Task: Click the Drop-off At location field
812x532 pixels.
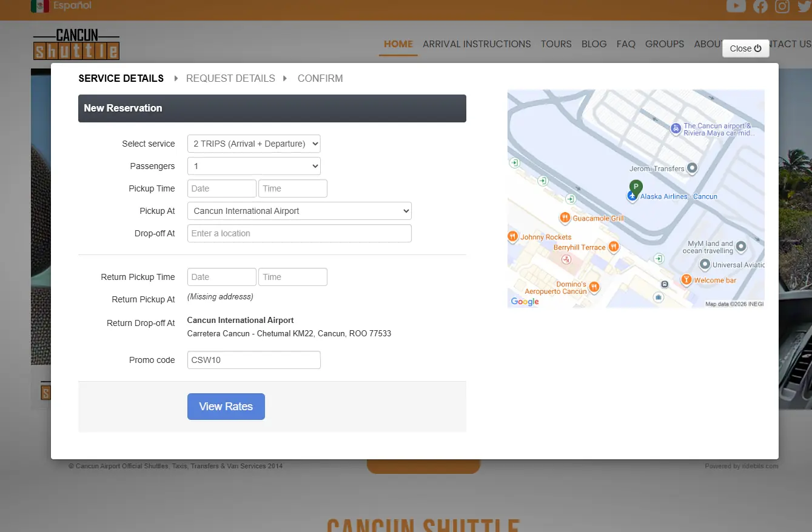Action: coord(299,233)
